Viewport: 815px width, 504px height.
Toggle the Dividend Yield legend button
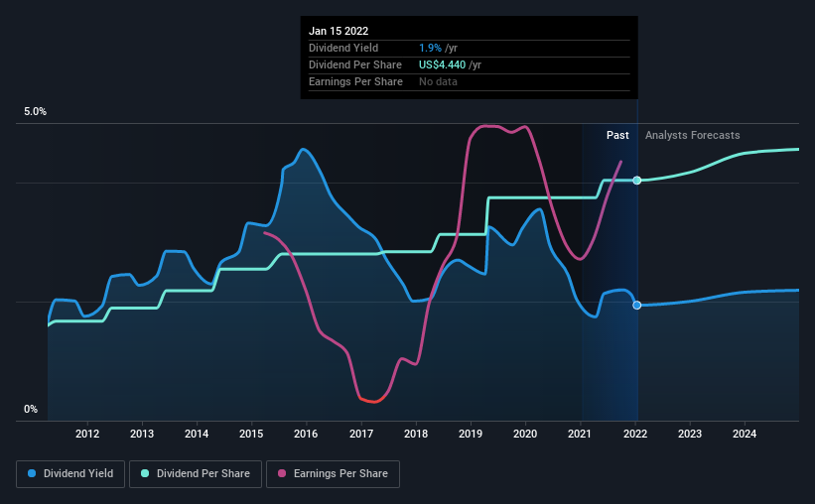click(x=70, y=474)
